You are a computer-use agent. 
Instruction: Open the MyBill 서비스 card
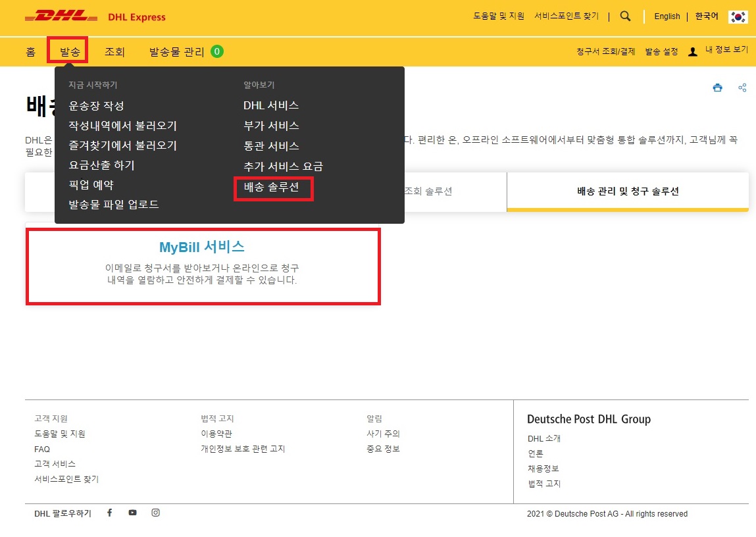pyautogui.click(x=203, y=266)
